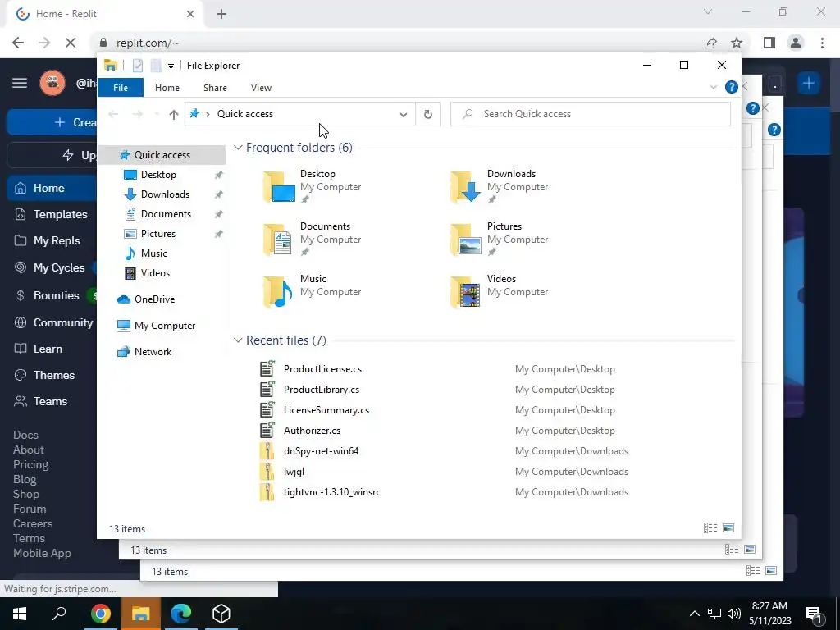Image resolution: width=840 pixels, height=630 pixels.
Task: Select the ProductLibrary.cs file
Action: (x=322, y=390)
